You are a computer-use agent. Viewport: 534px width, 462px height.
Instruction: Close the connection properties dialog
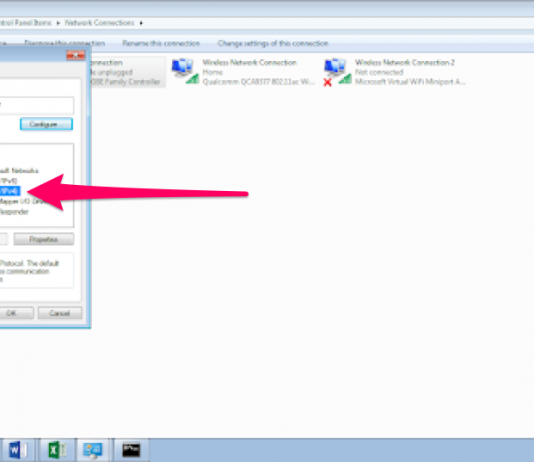click(76, 55)
